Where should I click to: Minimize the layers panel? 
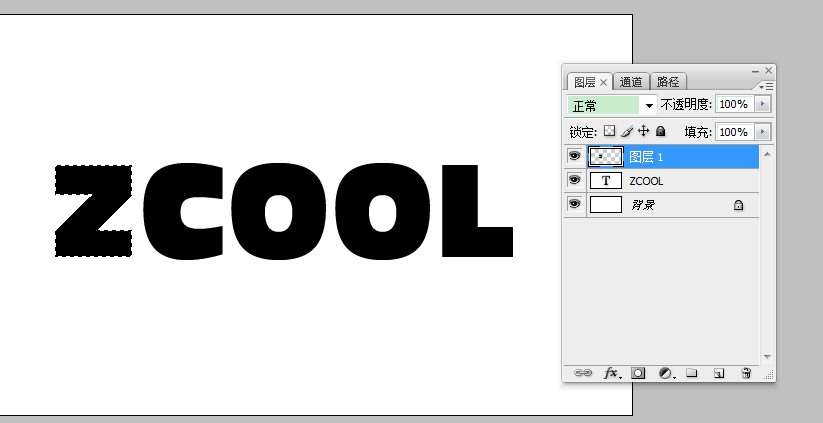point(755,70)
